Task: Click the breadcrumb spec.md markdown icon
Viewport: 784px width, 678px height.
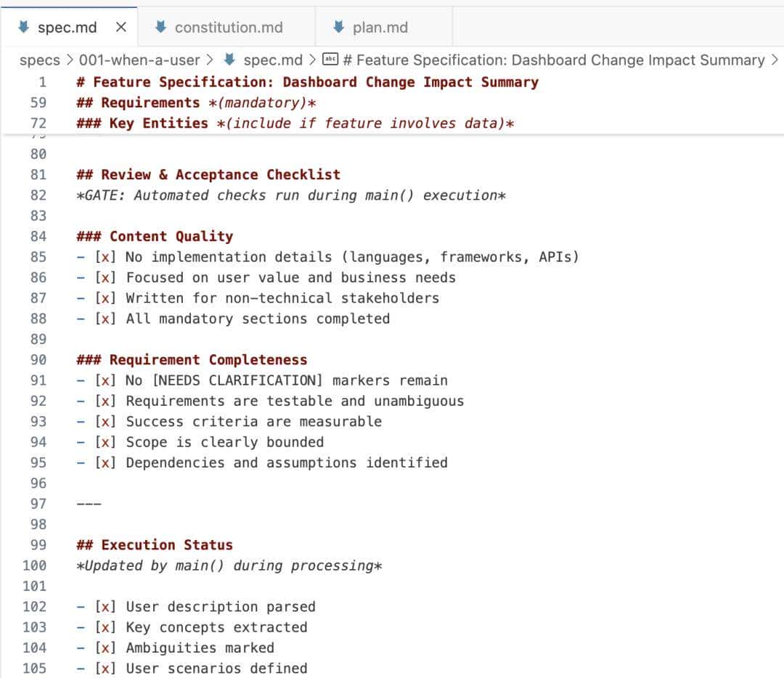Action: pos(230,60)
